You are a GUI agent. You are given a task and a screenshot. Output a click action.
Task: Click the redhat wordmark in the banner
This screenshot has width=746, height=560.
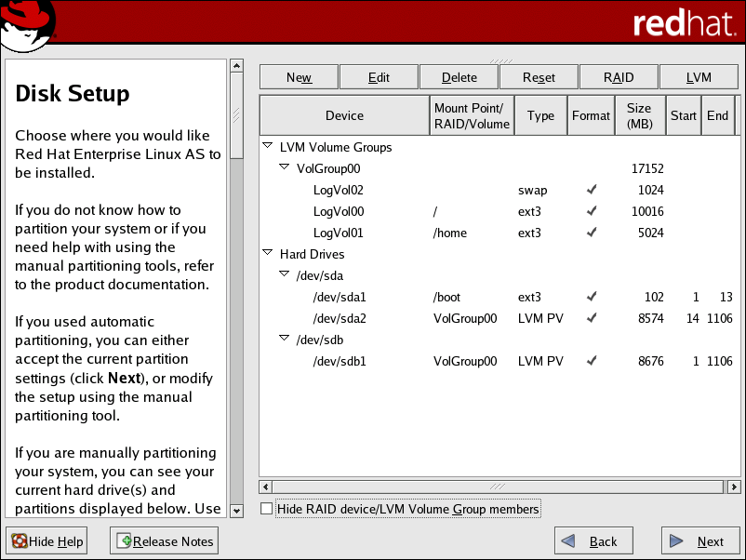pyautogui.click(x=686, y=23)
